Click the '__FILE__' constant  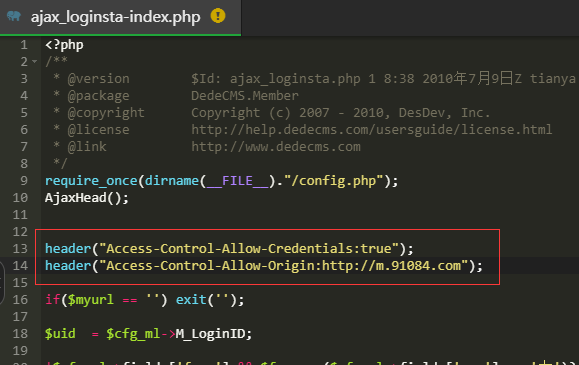point(237,181)
